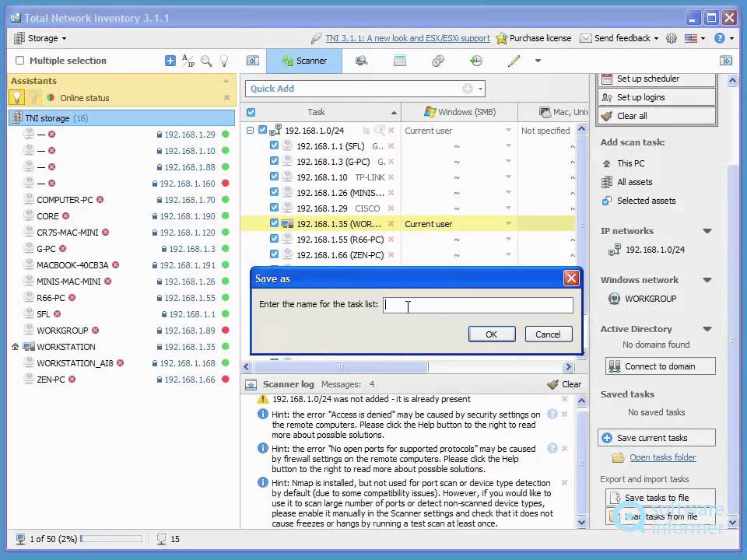747x560 pixels.
Task: Open the toolbar overflow dropdown arrow
Action: [538, 61]
